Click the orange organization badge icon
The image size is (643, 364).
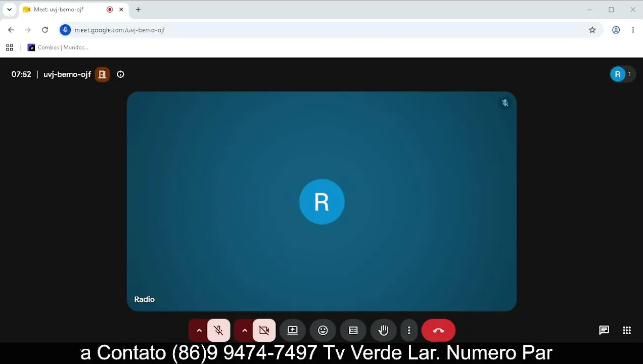102,74
